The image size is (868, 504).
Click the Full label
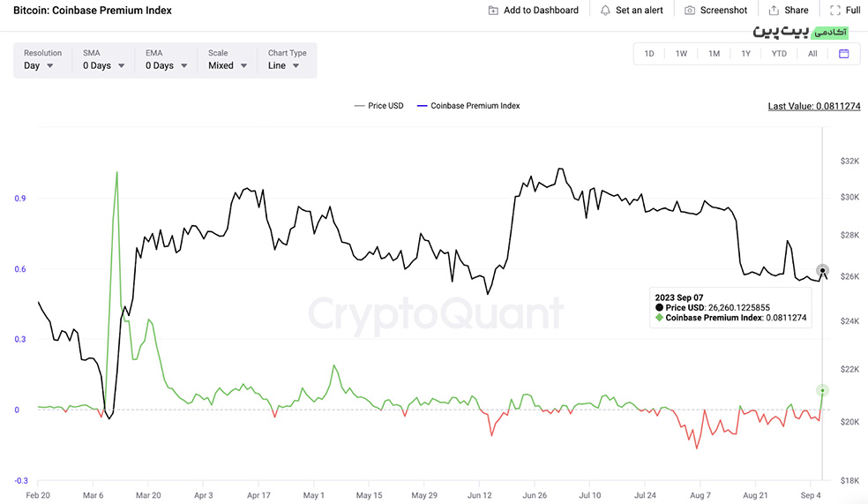pyautogui.click(x=853, y=11)
